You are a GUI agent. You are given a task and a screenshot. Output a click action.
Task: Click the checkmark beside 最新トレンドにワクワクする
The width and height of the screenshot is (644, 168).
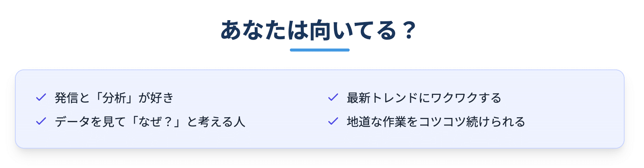333,97
